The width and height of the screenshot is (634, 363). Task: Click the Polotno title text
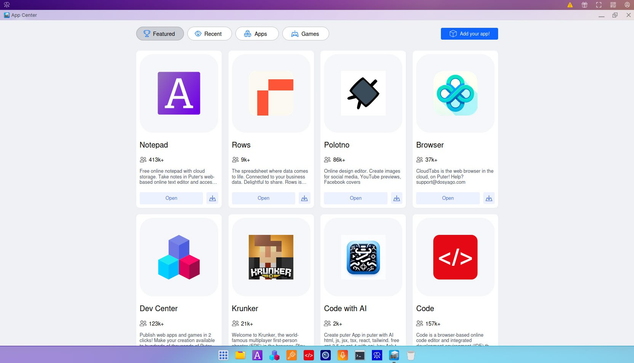coord(336,145)
